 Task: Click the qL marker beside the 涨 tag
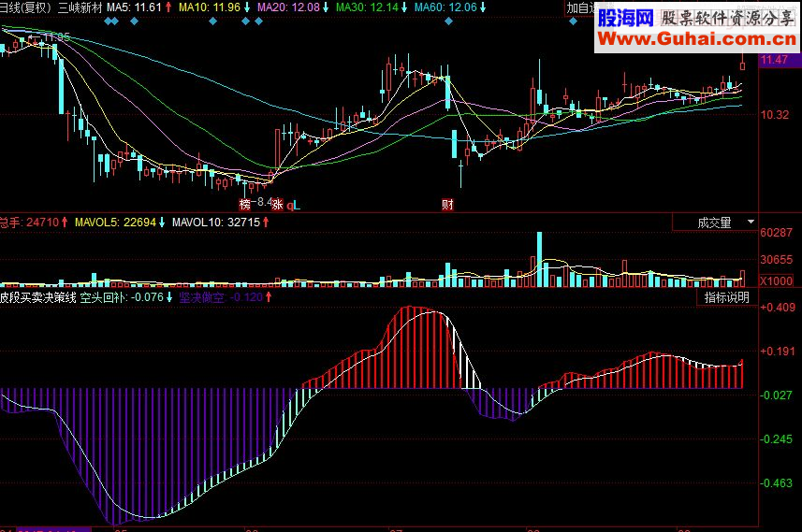pos(294,206)
